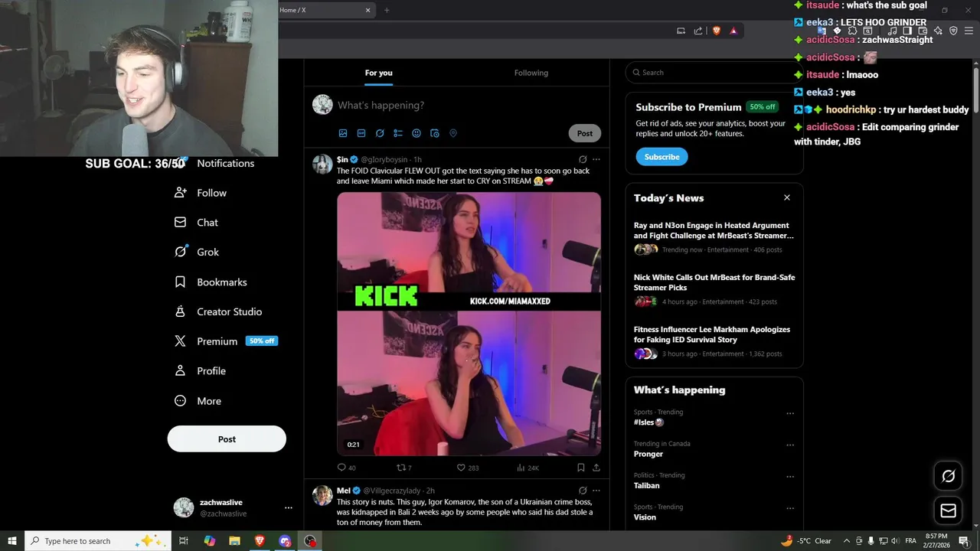Open Task View in the taskbar
Image resolution: width=980 pixels, height=551 pixels.
coord(184,541)
